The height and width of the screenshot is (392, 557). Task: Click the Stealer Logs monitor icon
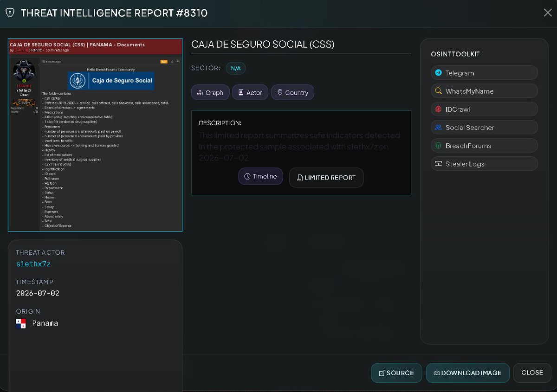click(x=438, y=164)
